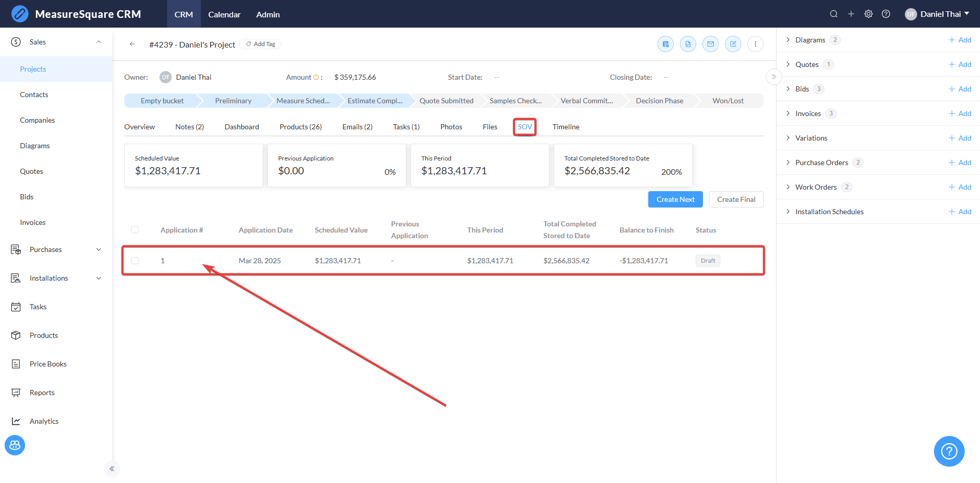The image size is (980, 483).
Task: Open the floating blue help button
Action: pos(949,451)
